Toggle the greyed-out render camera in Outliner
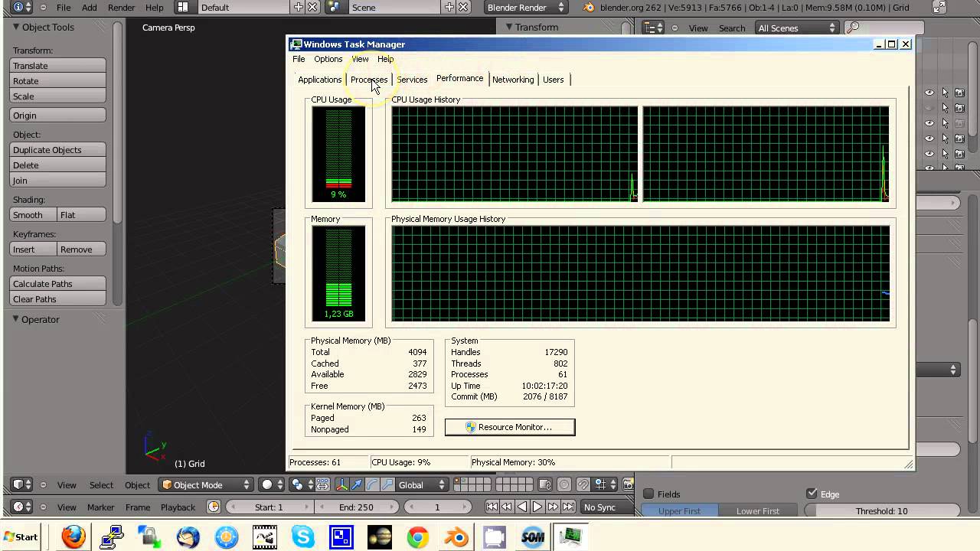Screen dimensions: 980x551 pos(959,123)
